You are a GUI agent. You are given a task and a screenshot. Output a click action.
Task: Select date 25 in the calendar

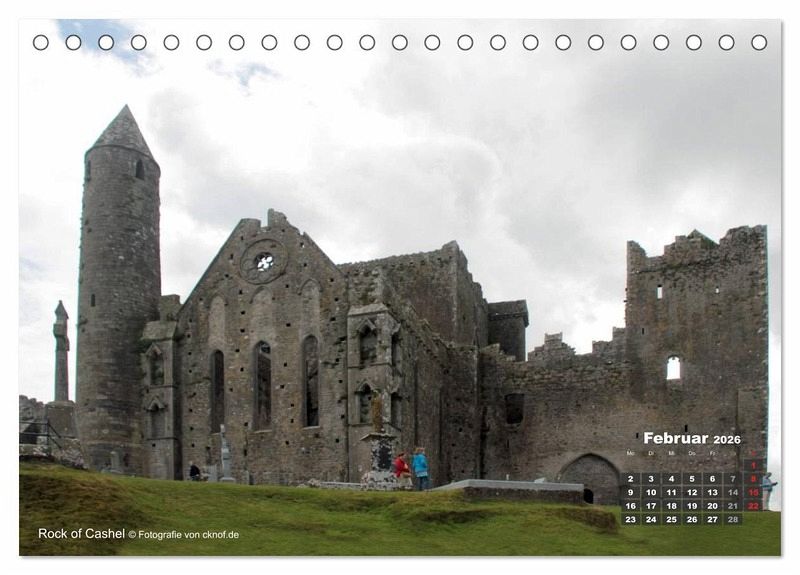click(x=671, y=519)
